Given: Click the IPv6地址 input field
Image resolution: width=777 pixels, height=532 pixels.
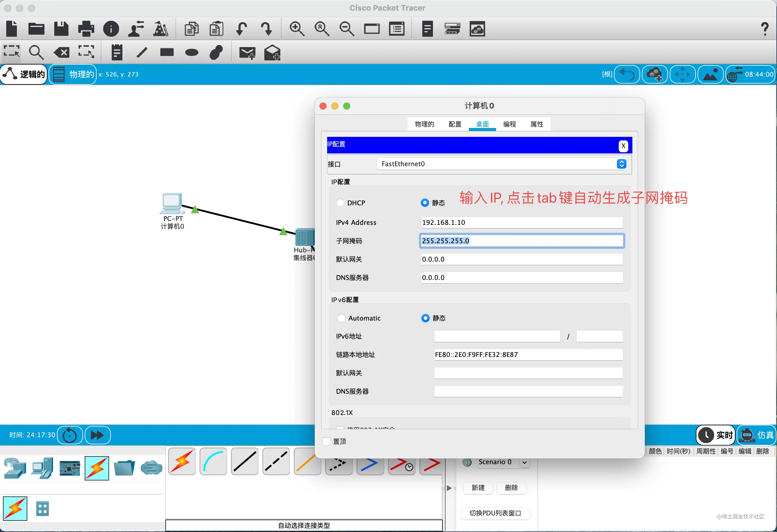Looking at the screenshot, I should click(497, 336).
